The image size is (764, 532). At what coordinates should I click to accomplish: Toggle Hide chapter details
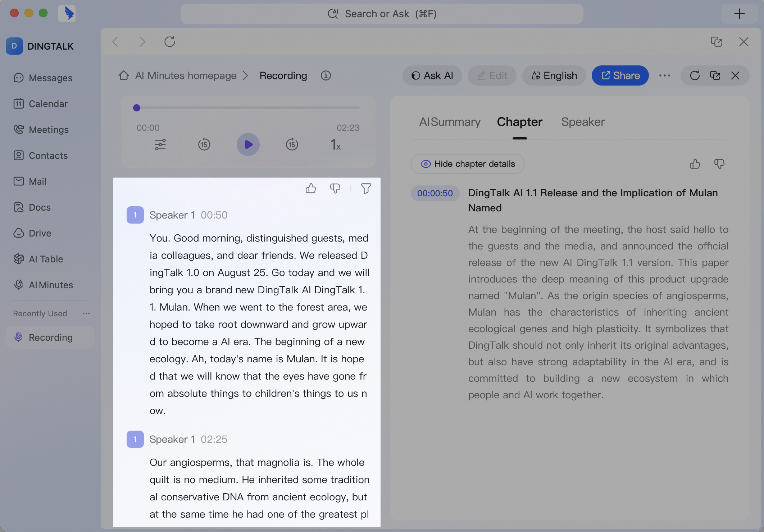click(x=468, y=164)
